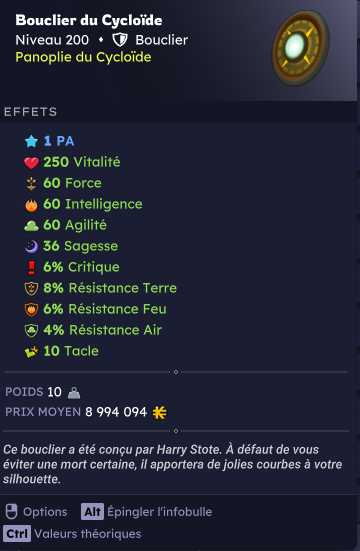
Task: Click the Résistance Air shield icon
Action: pos(31,331)
